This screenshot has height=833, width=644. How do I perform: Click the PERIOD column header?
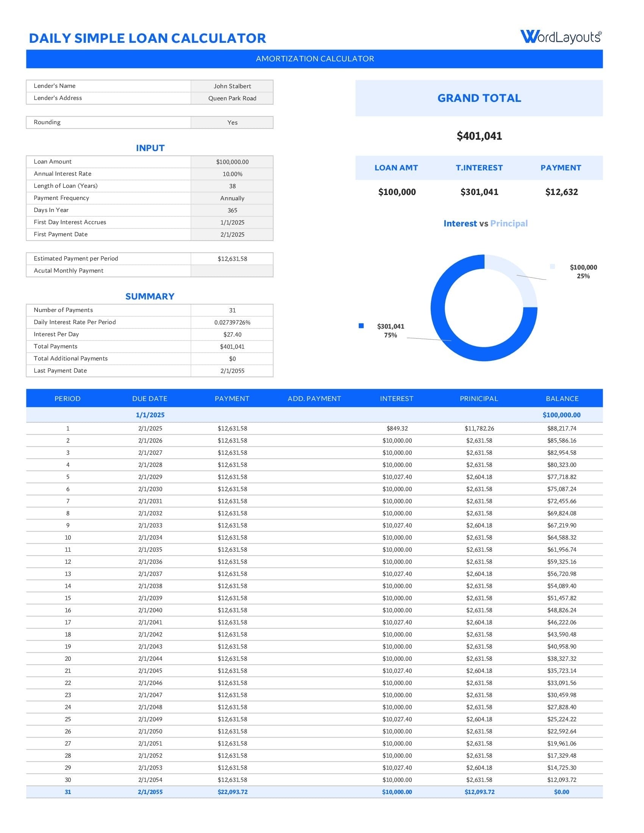click(x=67, y=398)
